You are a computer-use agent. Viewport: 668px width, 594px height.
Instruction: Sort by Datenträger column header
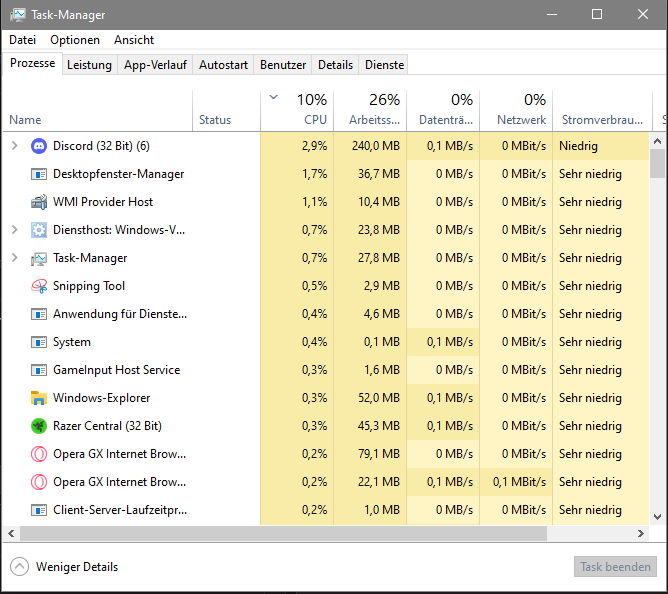pyautogui.click(x=443, y=111)
